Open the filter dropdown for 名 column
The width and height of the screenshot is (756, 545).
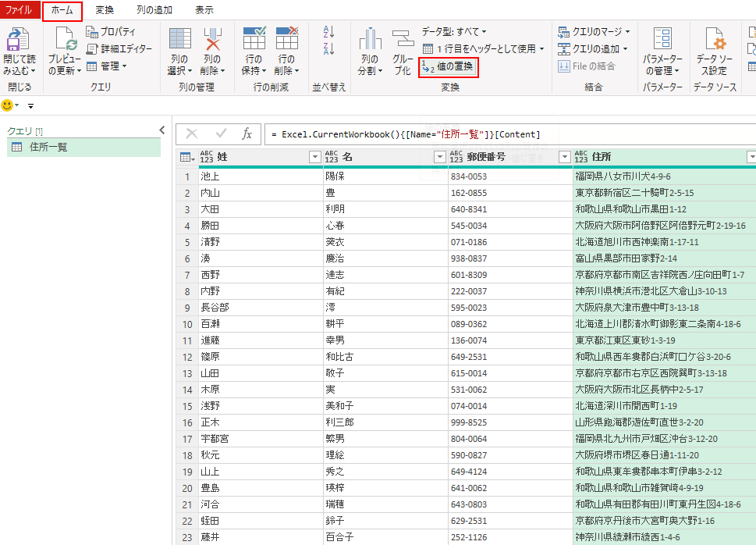[x=440, y=157]
